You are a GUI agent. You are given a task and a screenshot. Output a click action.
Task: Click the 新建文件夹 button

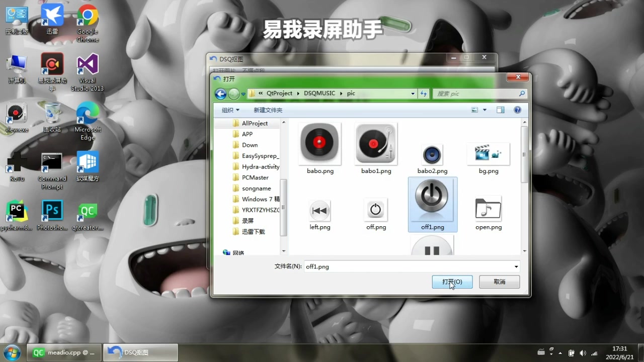tap(268, 110)
